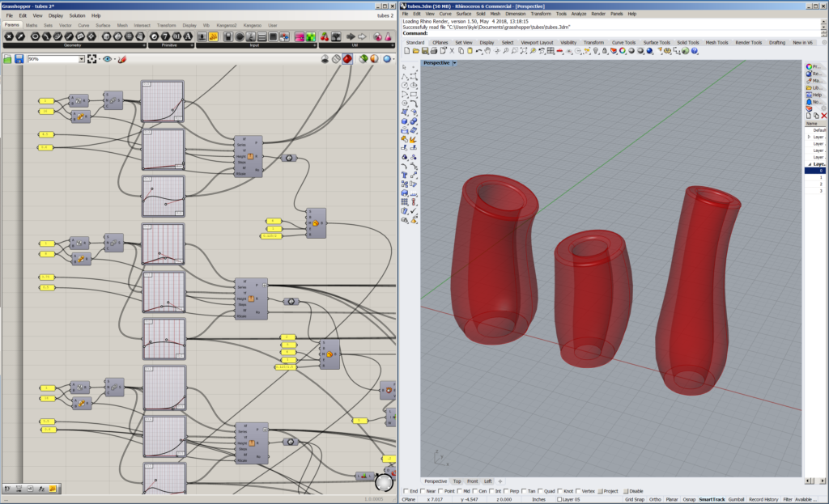The image size is (829, 504).
Task: Open the Maths tab in Grasshopper
Action: [x=32, y=25]
